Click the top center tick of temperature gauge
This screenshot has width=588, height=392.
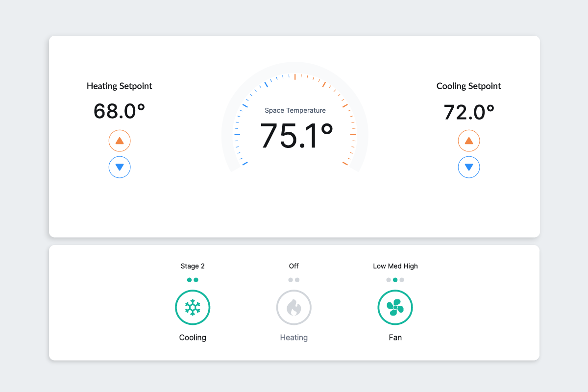click(295, 77)
